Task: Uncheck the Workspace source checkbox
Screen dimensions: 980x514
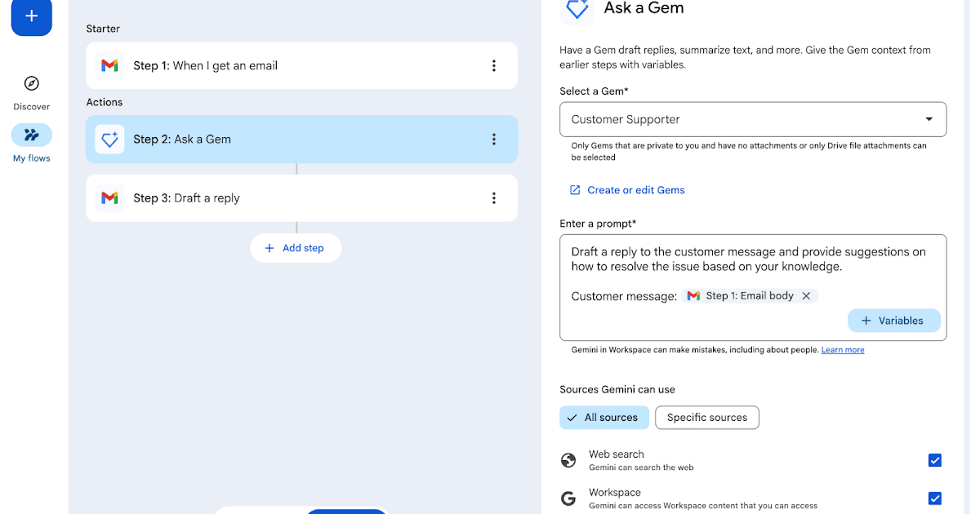Action: coord(935,498)
